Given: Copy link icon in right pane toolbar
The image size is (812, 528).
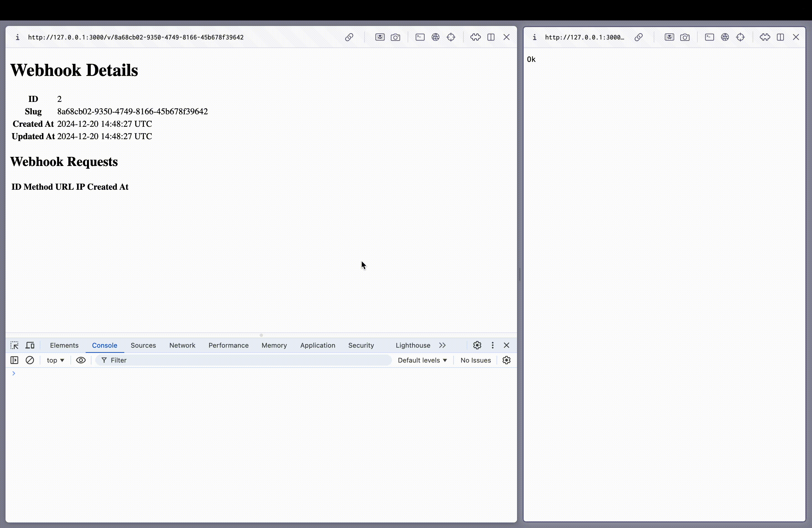Looking at the screenshot, I should 638,37.
